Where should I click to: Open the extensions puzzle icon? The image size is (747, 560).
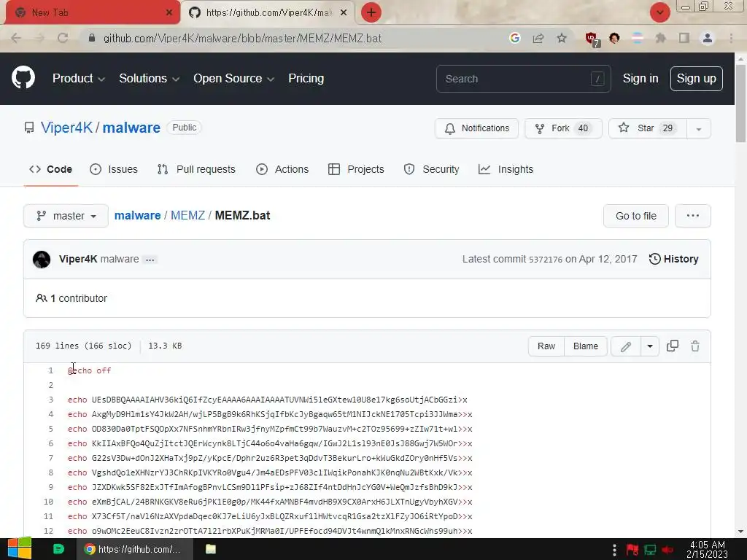(x=660, y=38)
